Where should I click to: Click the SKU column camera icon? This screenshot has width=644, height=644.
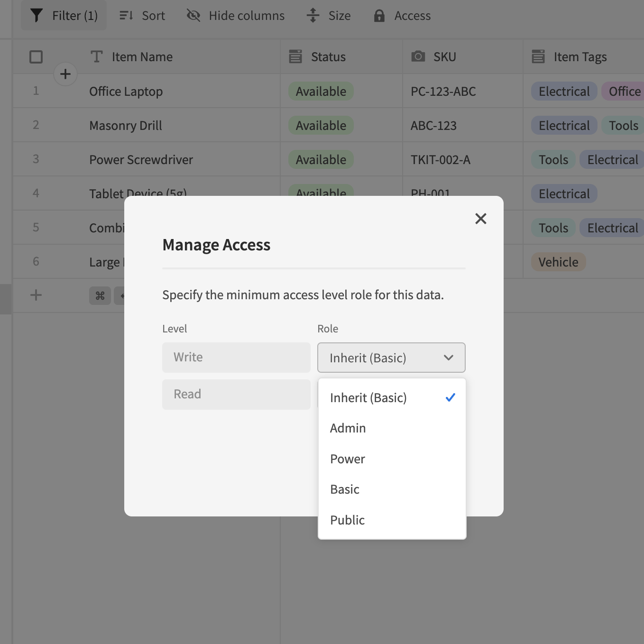pos(418,57)
